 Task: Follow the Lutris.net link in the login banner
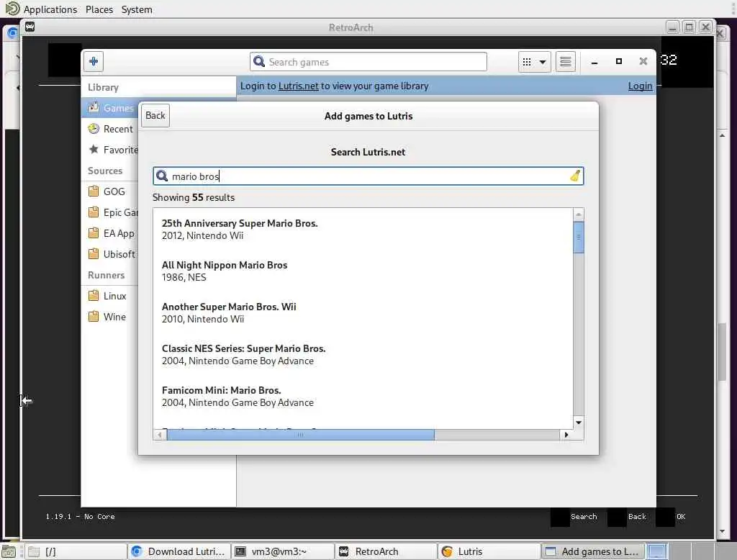(x=299, y=86)
